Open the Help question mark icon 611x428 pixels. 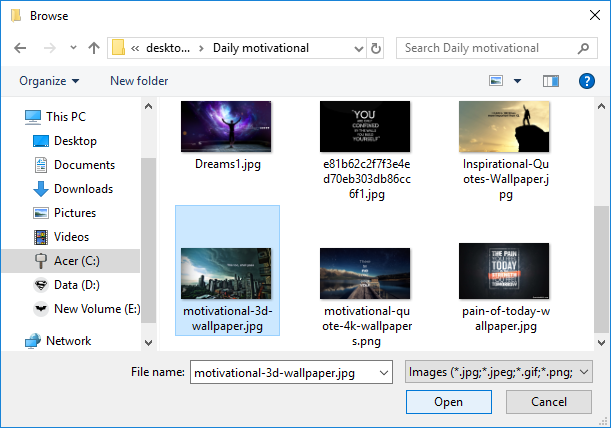click(x=587, y=81)
